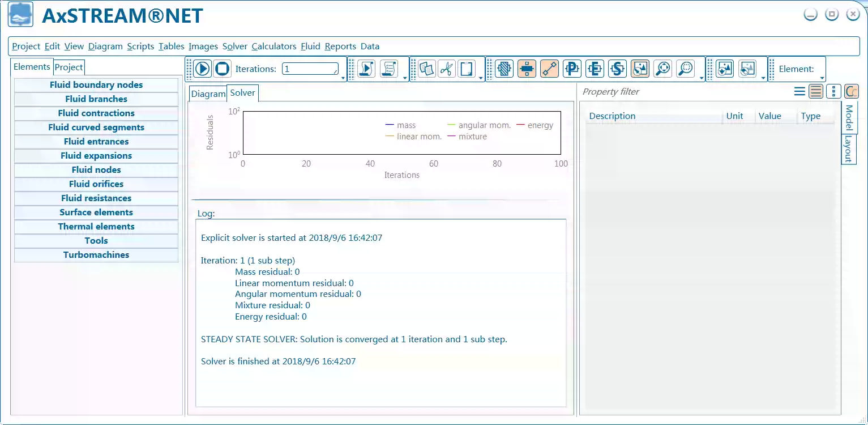Insert image with the picture-download icon

click(x=725, y=69)
